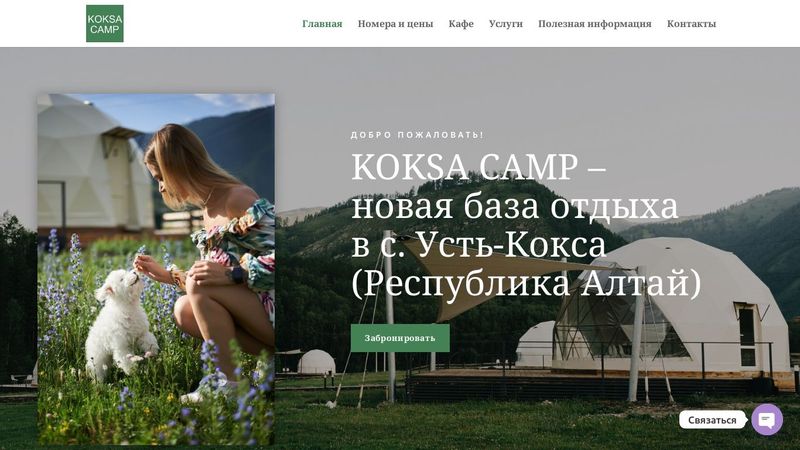Click the KOKSA CAMP headline line

pos(479,167)
